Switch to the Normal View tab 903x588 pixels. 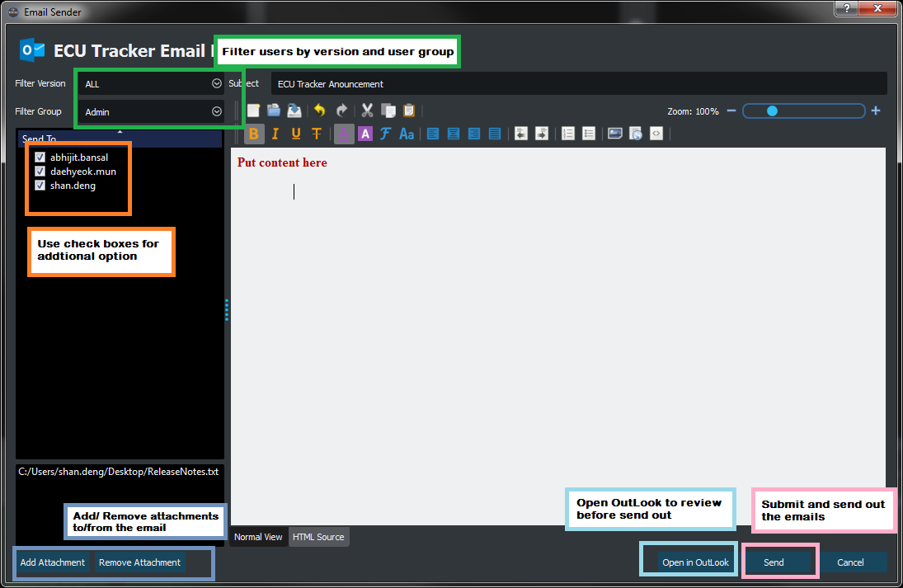258,537
